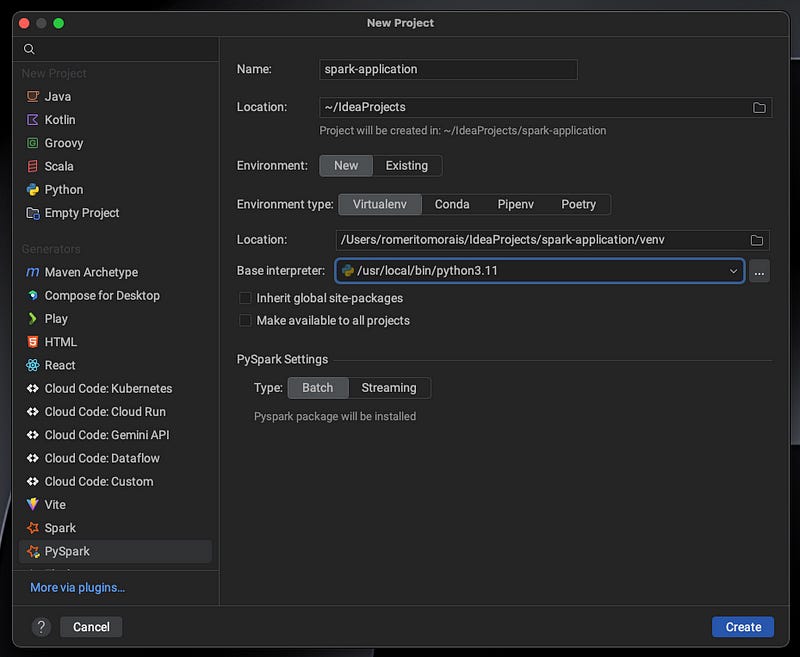Viewport: 800px width, 657px height.
Task: Switch to Virtualenv environment type
Action: click(380, 205)
